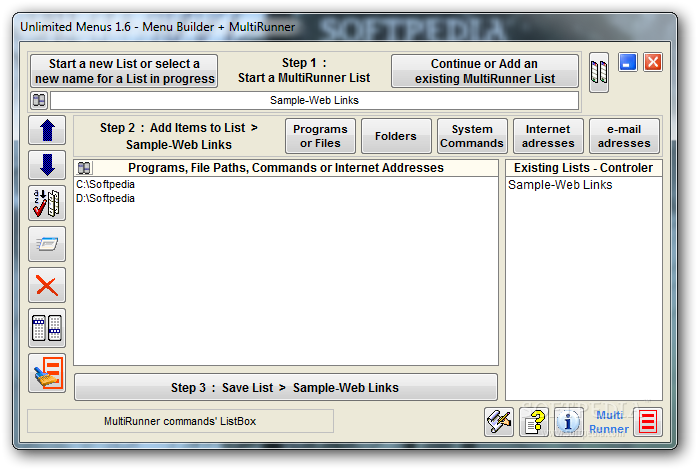Move selected item down with blue arrow
The height and width of the screenshot is (470, 698).
click(x=47, y=165)
